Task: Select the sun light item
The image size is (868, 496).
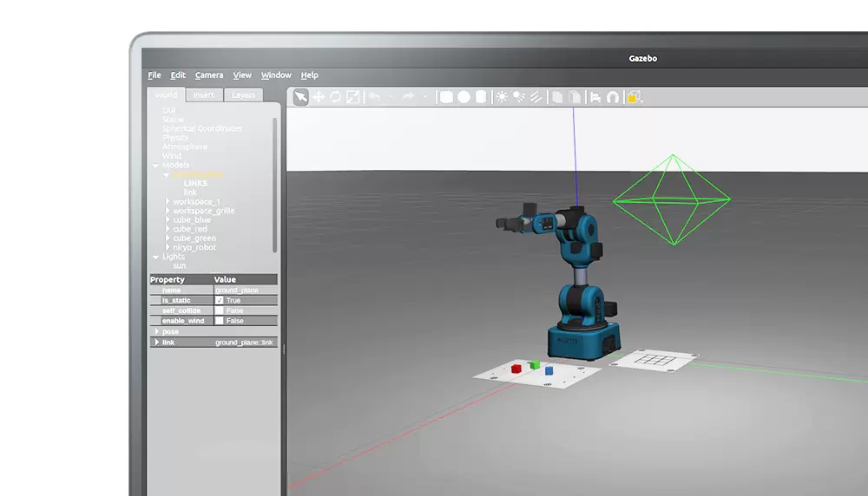Action: coord(180,266)
